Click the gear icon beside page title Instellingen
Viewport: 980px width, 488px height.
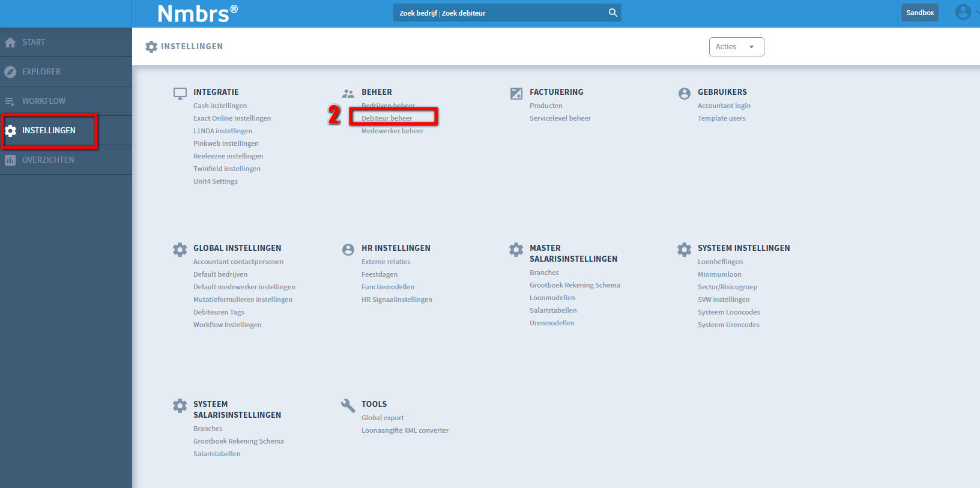coord(151,47)
